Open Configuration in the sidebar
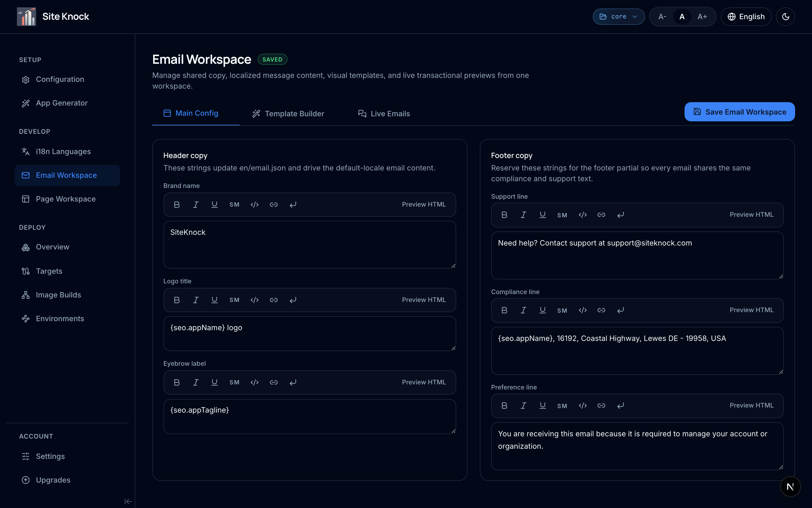Screen dimensions: 812x508 pyautogui.click(x=67, y=79)
